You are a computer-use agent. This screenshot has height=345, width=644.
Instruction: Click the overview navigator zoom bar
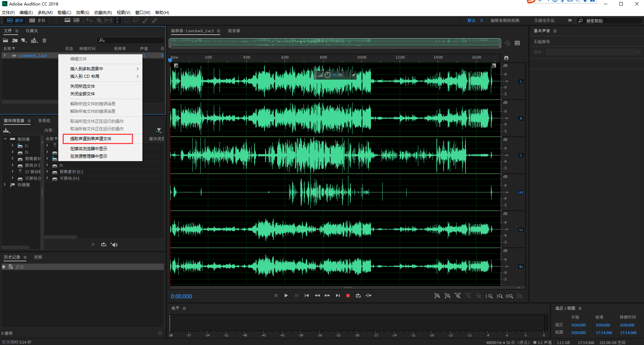coord(335,43)
